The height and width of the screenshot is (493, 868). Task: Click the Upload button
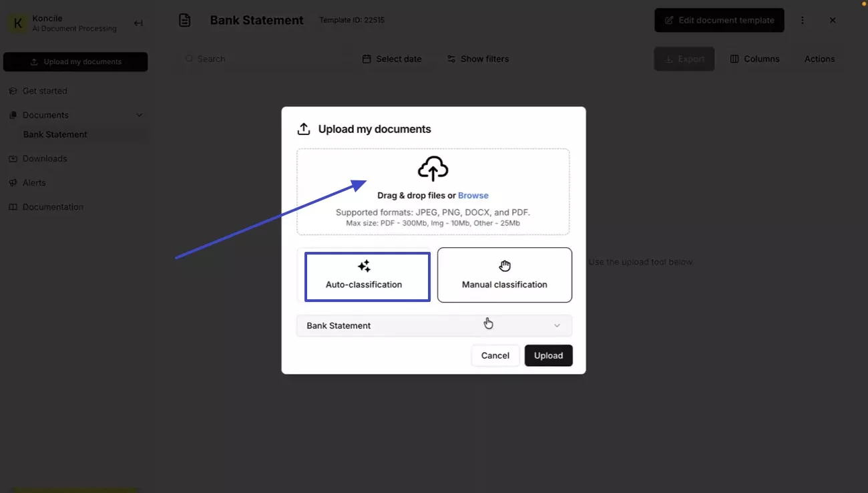pos(548,355)
